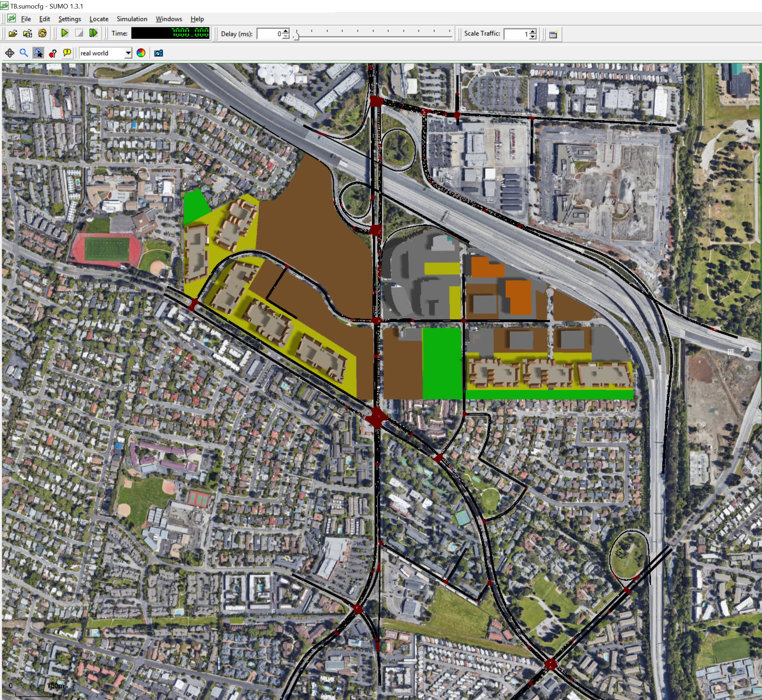Screen dimensions: 762x700
Task: Open the Settings menu
Action: point(70,19)
